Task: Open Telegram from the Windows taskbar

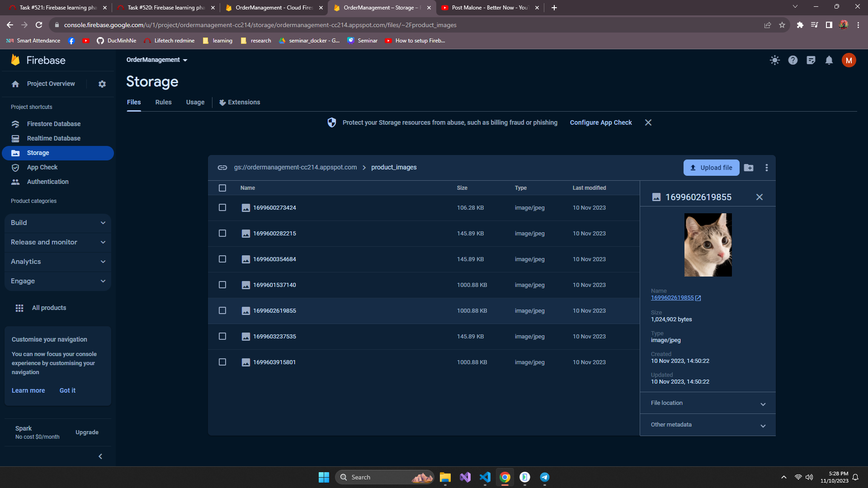Action: (544, 477)
